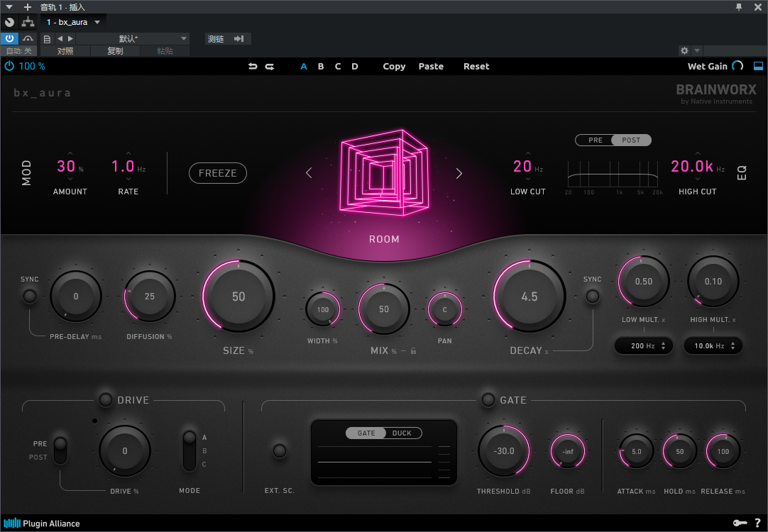Go to the next preset arrow
The image size is (768, 532).
(x=70, y=39)
